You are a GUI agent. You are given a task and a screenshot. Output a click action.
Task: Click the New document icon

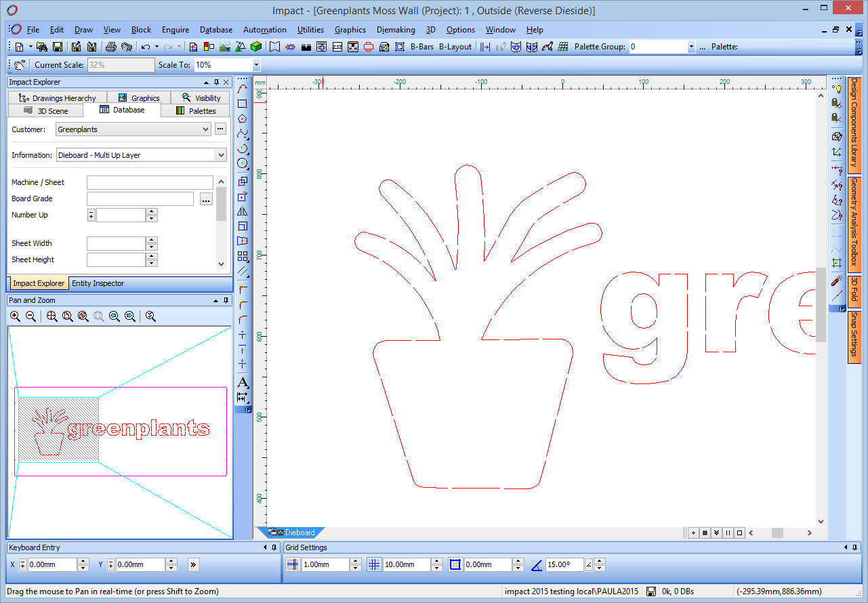tap(20, 47)
